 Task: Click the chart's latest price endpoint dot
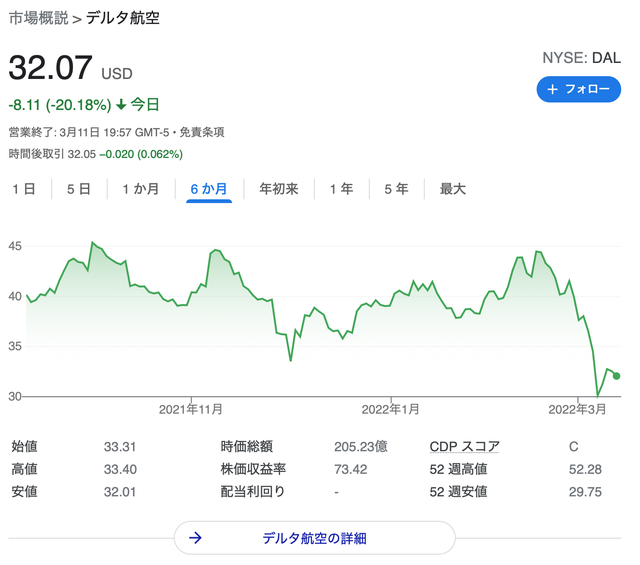pyautogui.click(x=616, y=376)
